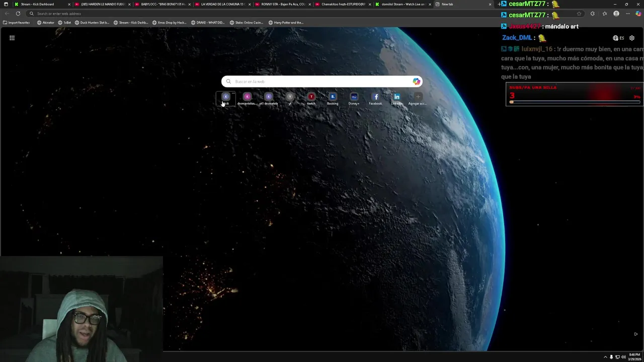Close the Stream - Kick Dashboard tab
The height and width of the screenshot is (362, 644).
point(69,5)
